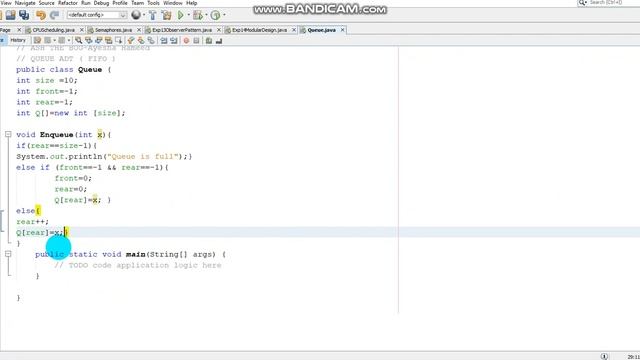Open the Debug menu
Image resolution: width=640 pixels, height=360 pixels.
point(101,3)
